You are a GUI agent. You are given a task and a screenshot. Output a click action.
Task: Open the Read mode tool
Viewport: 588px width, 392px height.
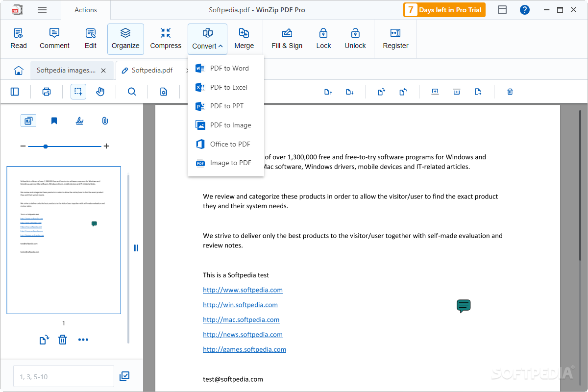click(19, 39)
